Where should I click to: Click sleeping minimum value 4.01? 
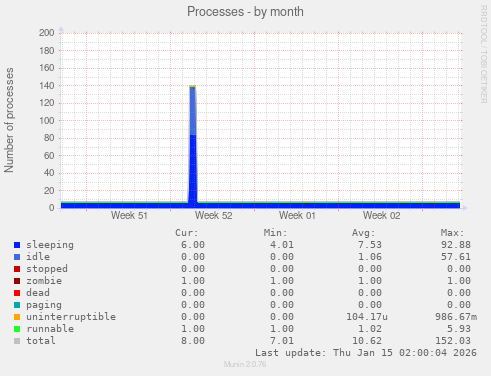(282, 245)
